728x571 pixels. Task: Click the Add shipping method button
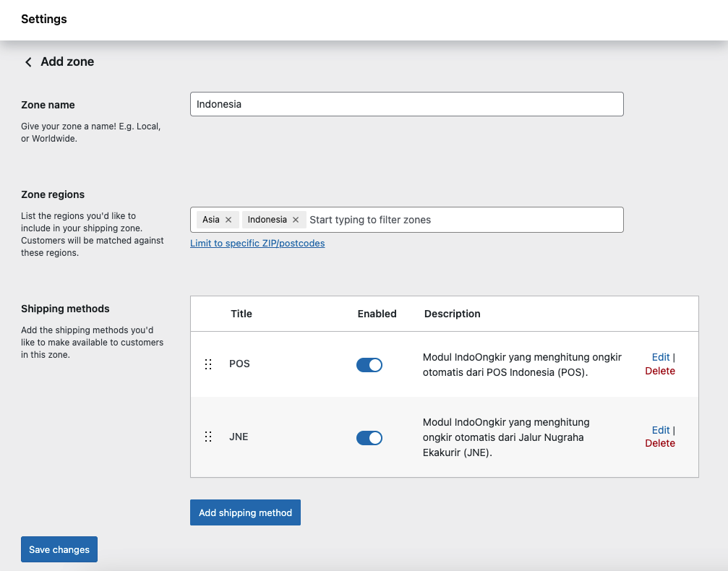pos(245,512)
